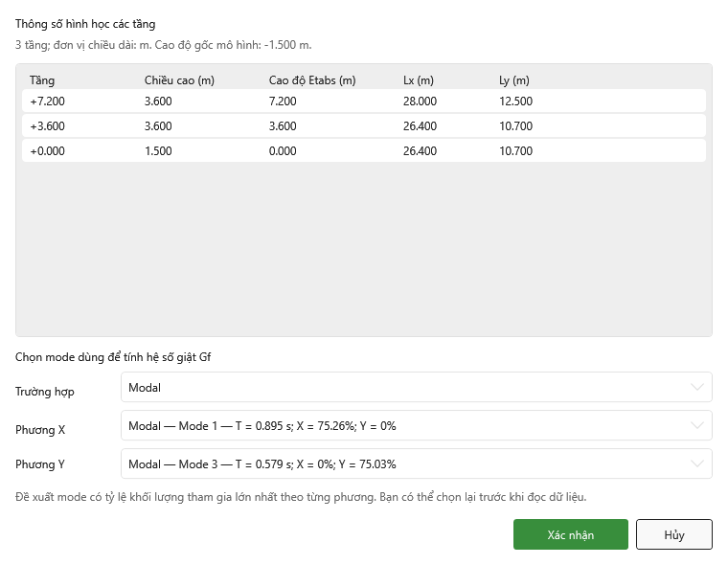Click the Cao độ Etabs 7.200 cell
This screenshot has height=565, width=728.
(x=283, y=102)
